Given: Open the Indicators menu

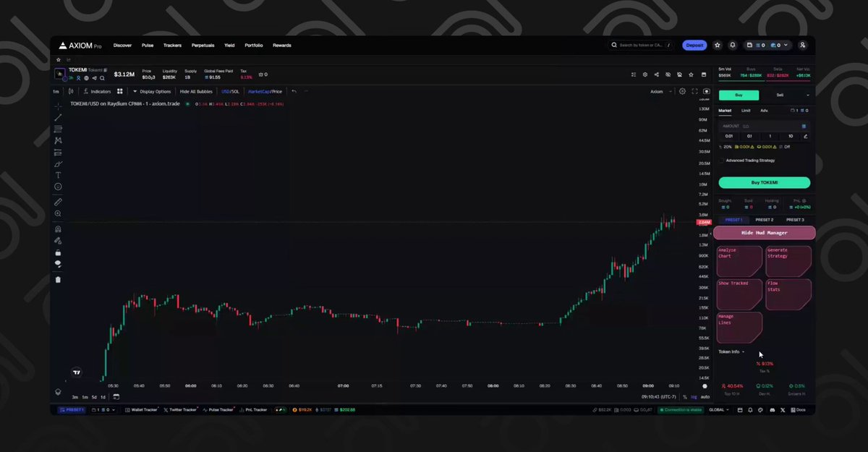Looking at the screenshot, I should (x=97, y=91).
